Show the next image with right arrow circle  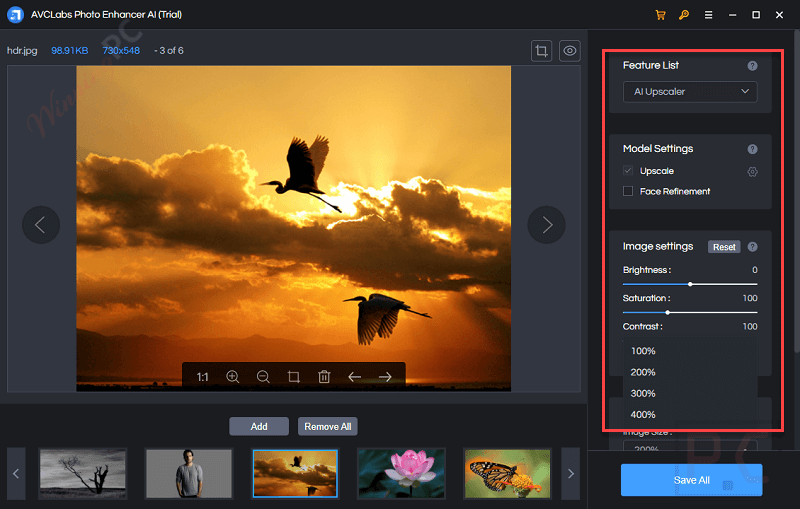click(x=546, y=224)
